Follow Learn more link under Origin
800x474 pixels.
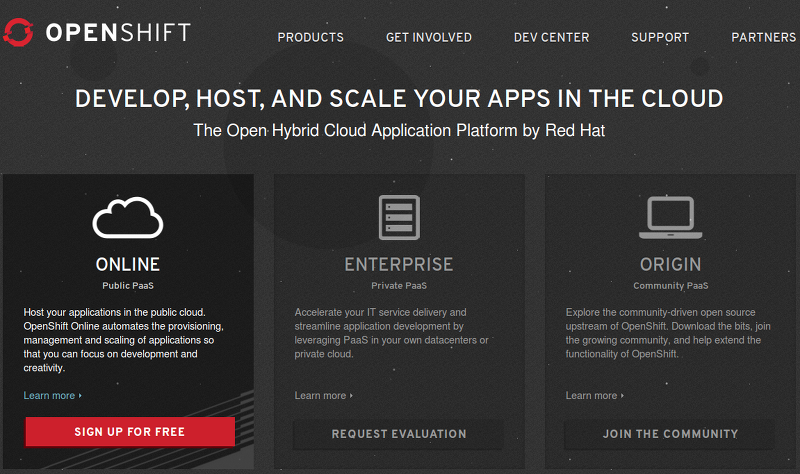pos(594,395)
